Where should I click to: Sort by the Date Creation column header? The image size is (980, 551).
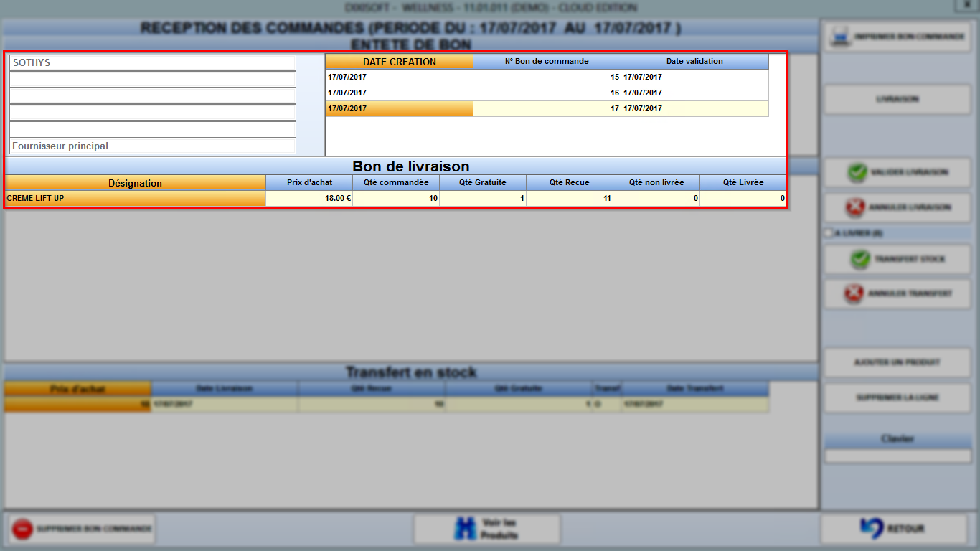click(399, 62)
